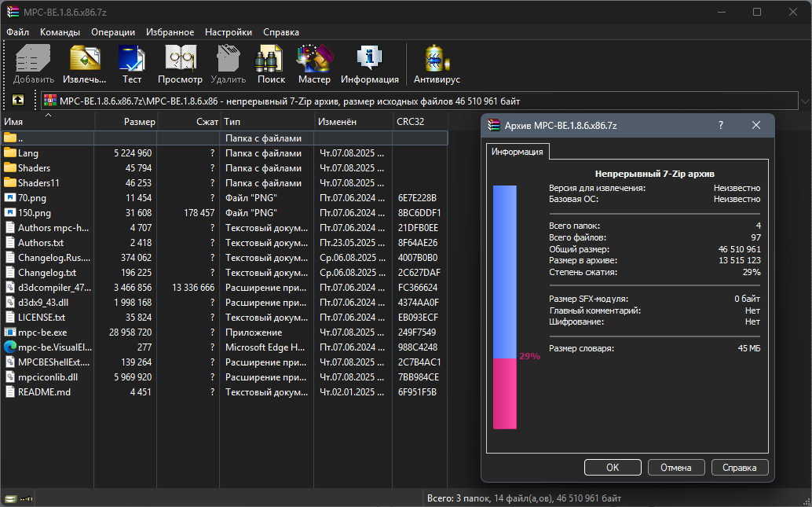The width and height of the screenshot is (812, 507).
Task: Select the Changelog.txt file row
Action: [x=224, y=272]
